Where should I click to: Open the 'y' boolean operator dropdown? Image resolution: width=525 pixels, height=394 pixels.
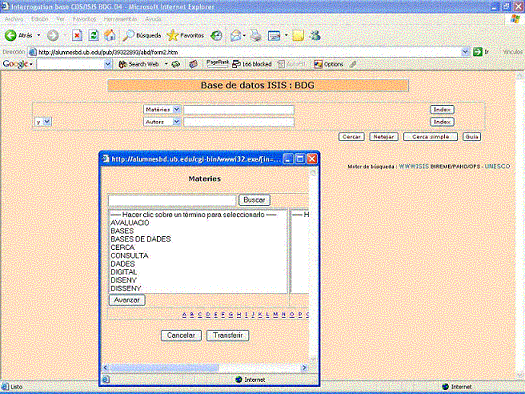tap(47, 122)
